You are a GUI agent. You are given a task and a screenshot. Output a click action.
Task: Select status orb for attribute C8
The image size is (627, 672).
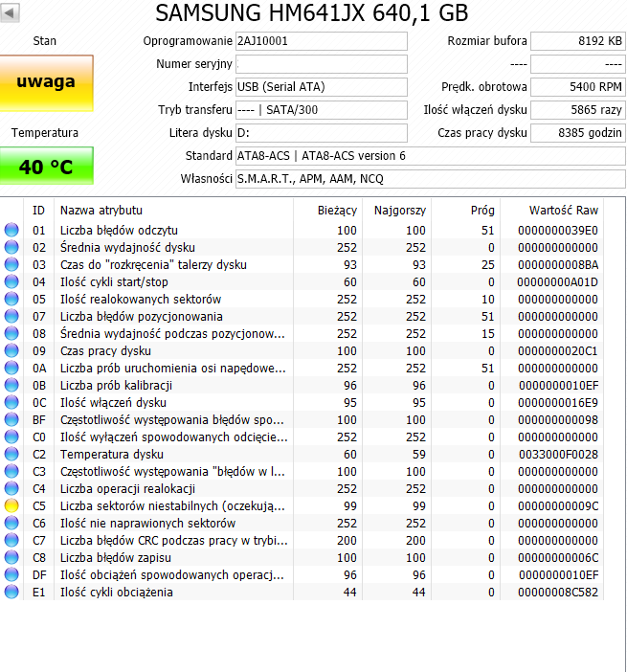[x=11, y=557]
